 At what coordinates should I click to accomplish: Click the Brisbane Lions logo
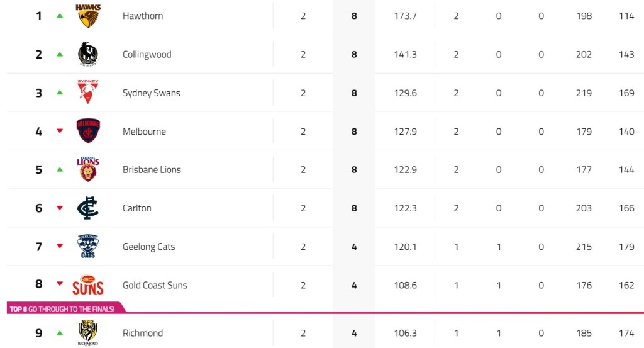click(88, 169)
